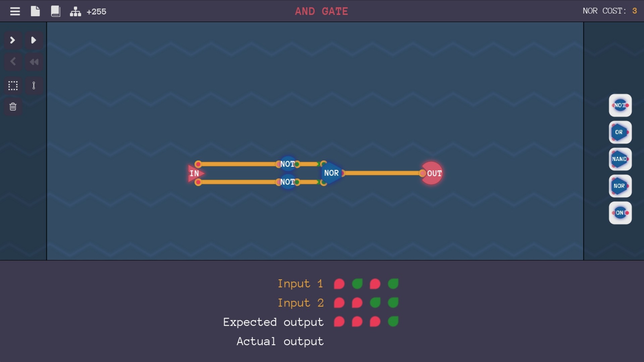Open the hamburger main menu
The width and height of the screenshot is (644, 362).
tap(15, 11)
